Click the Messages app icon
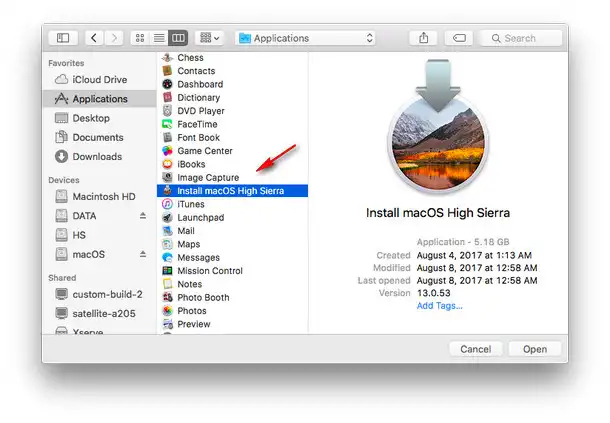This screenshot has height=423, width=610. [167, 257]
